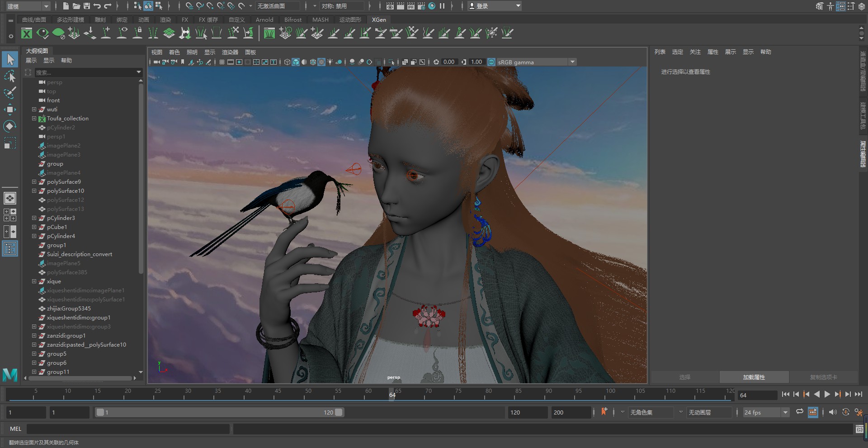Viewport: 868px width, 448px height.
Task: Toggle snap to grids
Action: 189,6
